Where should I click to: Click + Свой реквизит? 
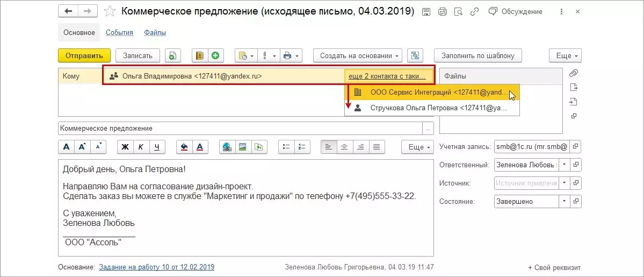coord(554,267)
